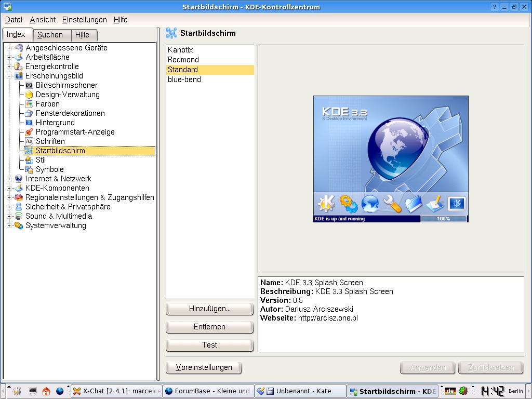Click the Voreinstellungen button
The height and width of the screenshot is (399, 532).
click(204, 367)
